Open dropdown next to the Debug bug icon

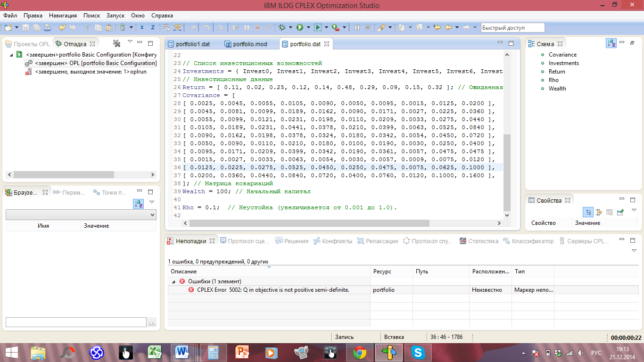click(290, 28)
